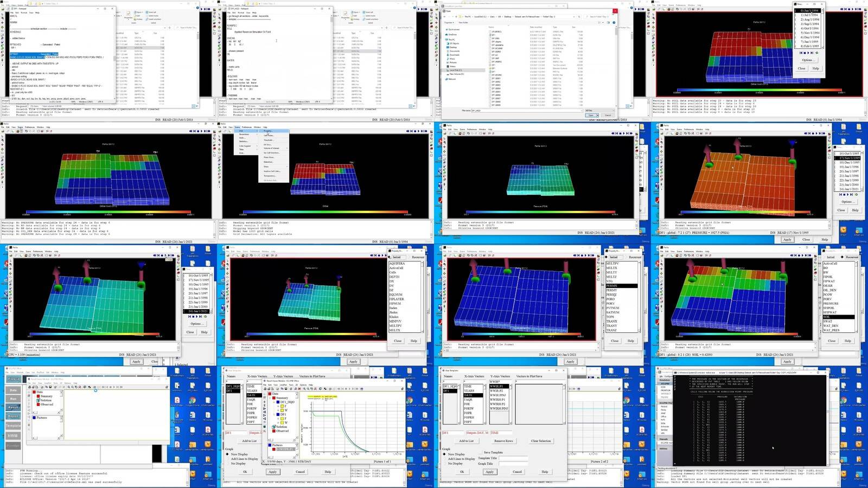Open Format menu in DF1 - Notepad
Viewport: 868px width, 488px height.
[24, 12]
